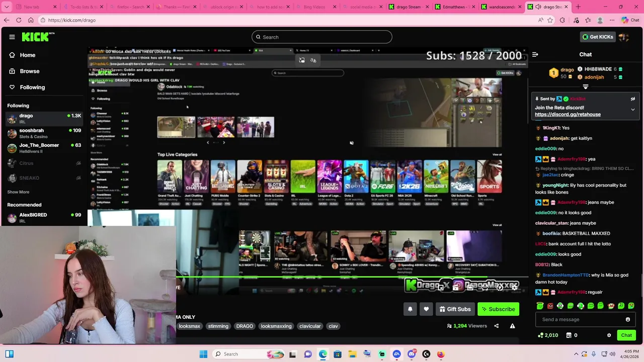Expand pinned message chevron

tap(633, 109)
